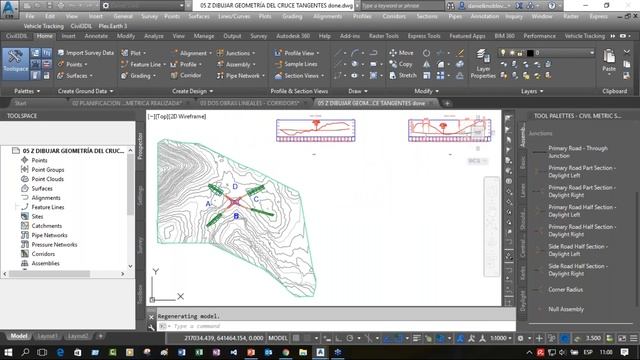Click the Scale tool icon

coord(426,76)
